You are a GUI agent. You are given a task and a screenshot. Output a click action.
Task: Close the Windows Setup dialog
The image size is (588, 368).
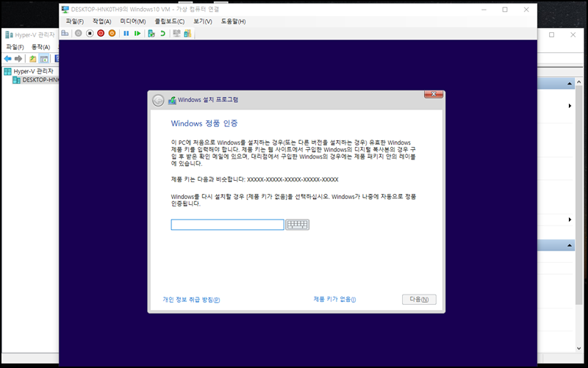coord(434,94)
